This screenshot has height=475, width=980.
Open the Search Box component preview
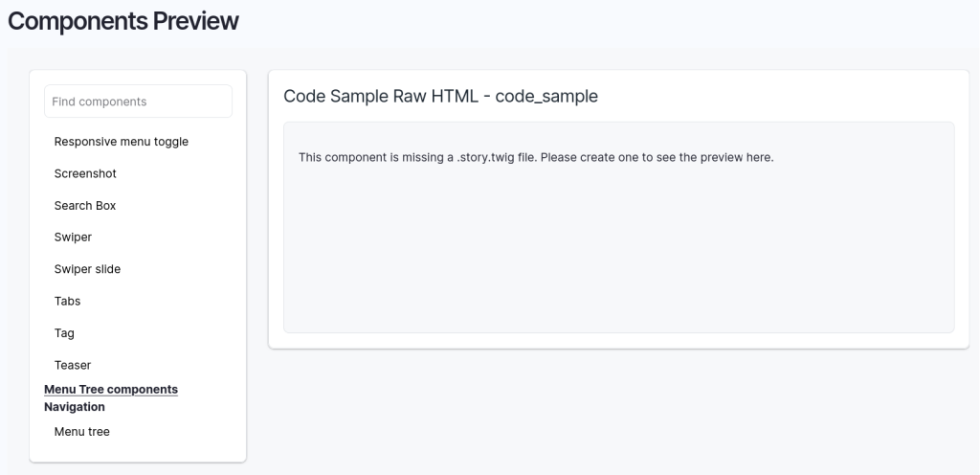pyautogui.click(x=85, y=206)
